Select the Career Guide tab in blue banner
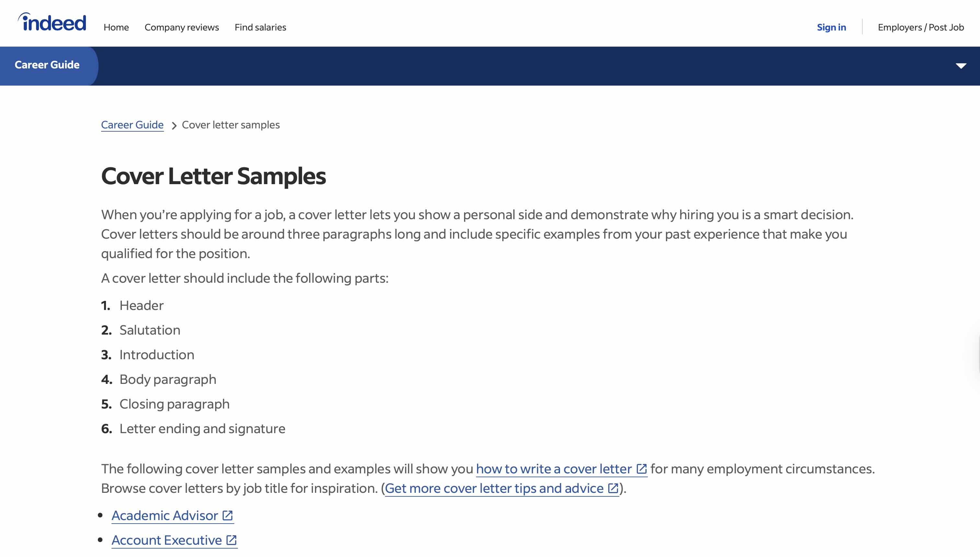The image size is (980, 557). pos(47,65)
